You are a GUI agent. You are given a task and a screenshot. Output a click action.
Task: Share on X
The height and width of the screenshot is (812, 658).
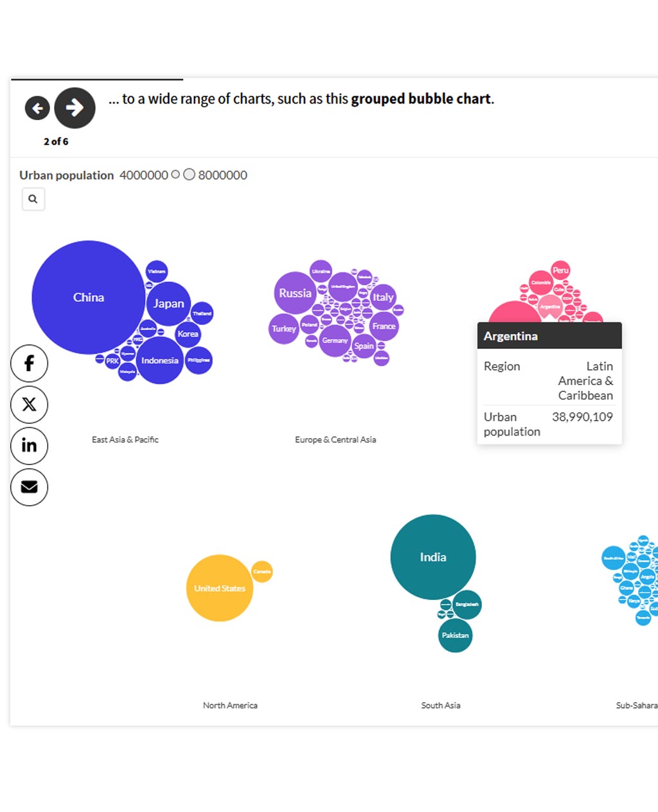tap(29, 405)
